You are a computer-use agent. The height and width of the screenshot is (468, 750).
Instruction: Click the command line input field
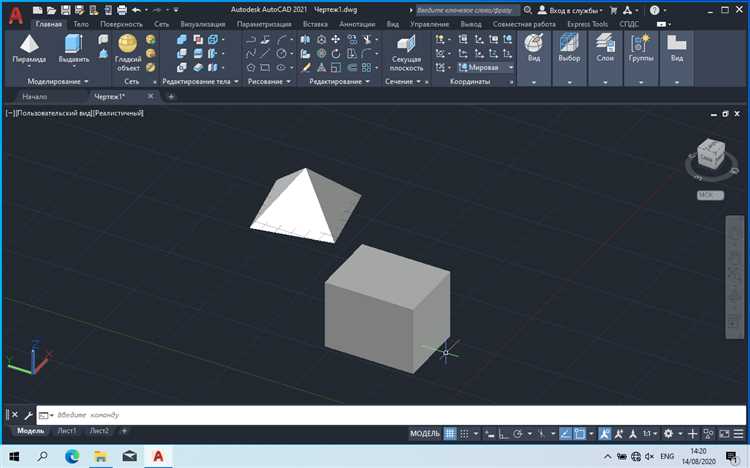pos(391,415)
